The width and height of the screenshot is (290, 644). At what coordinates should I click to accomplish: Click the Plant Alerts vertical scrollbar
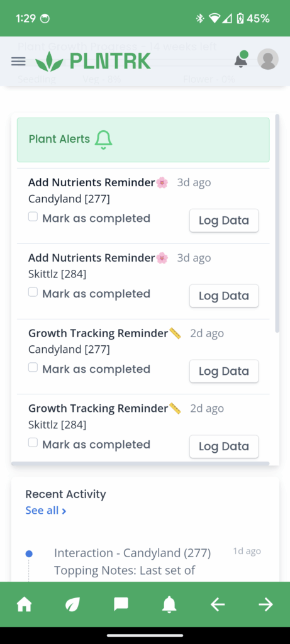(x=277, y=223)
